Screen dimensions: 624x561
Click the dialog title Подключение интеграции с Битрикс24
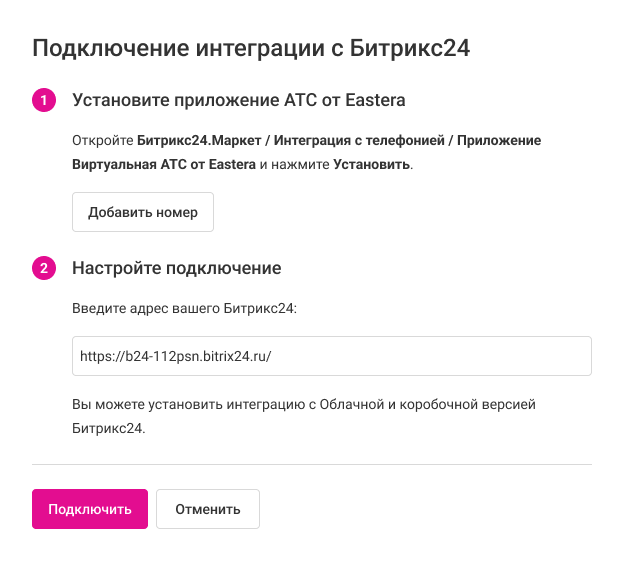[251, 47]
